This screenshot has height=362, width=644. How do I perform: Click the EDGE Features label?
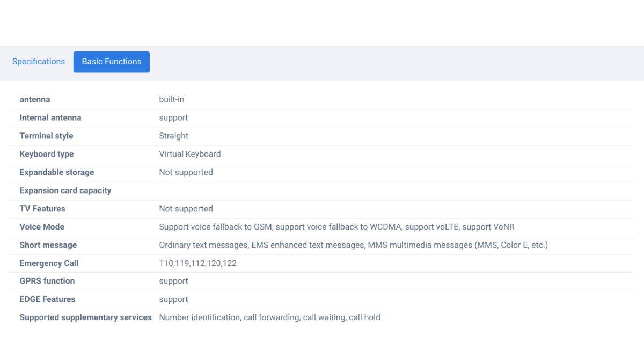(47, 300)
